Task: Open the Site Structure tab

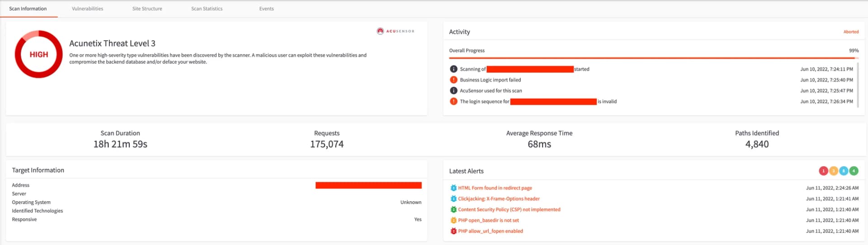Action: click(x=147, y=9)
